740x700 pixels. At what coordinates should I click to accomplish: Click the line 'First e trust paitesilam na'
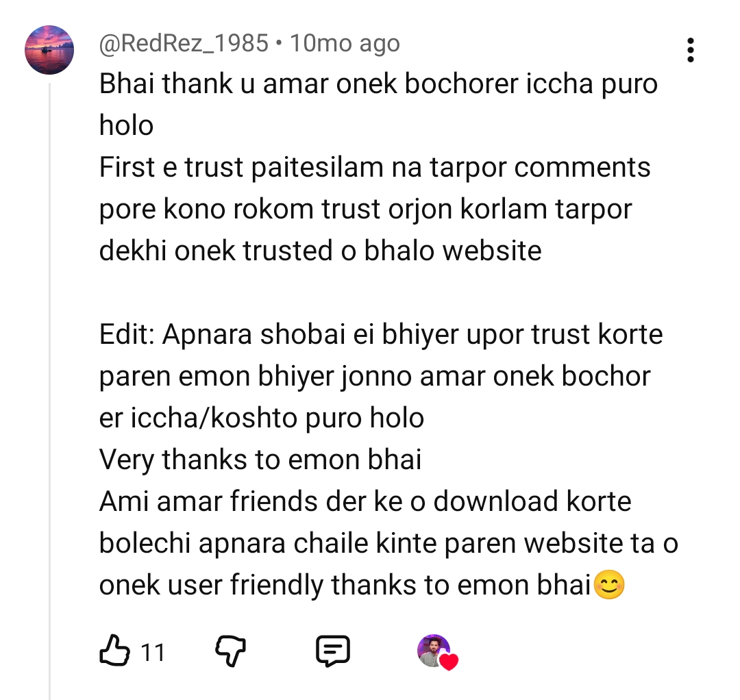point(260,167)
